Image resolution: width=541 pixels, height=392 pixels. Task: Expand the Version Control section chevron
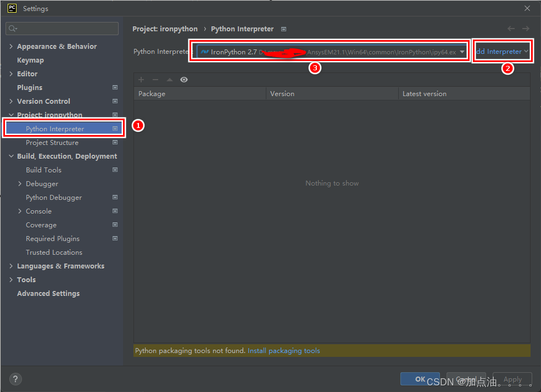[x=11, y=102]
